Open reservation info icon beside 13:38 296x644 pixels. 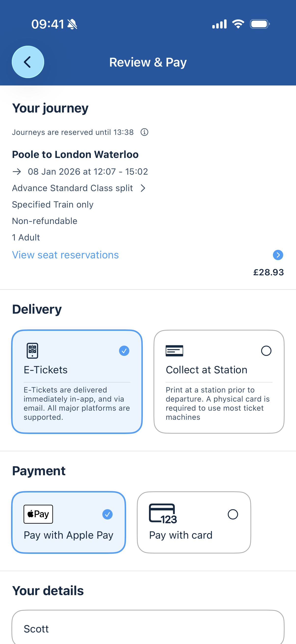[x=144, y=132]
